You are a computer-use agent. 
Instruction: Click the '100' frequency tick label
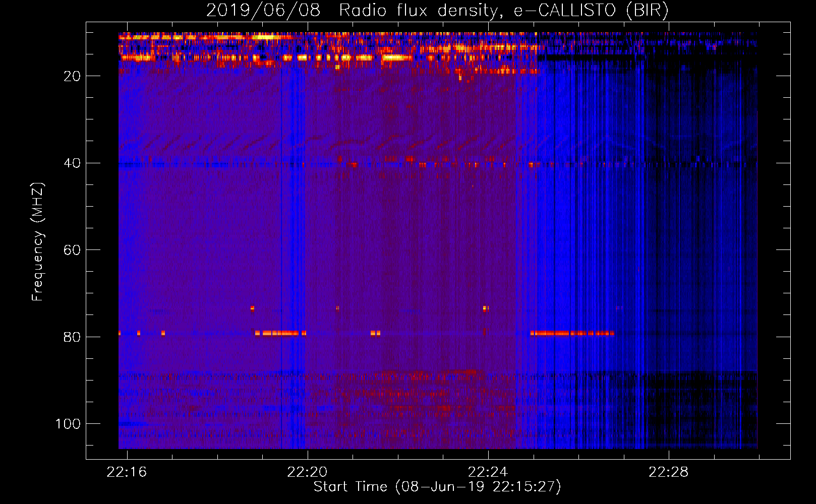[x=68, y=424]
